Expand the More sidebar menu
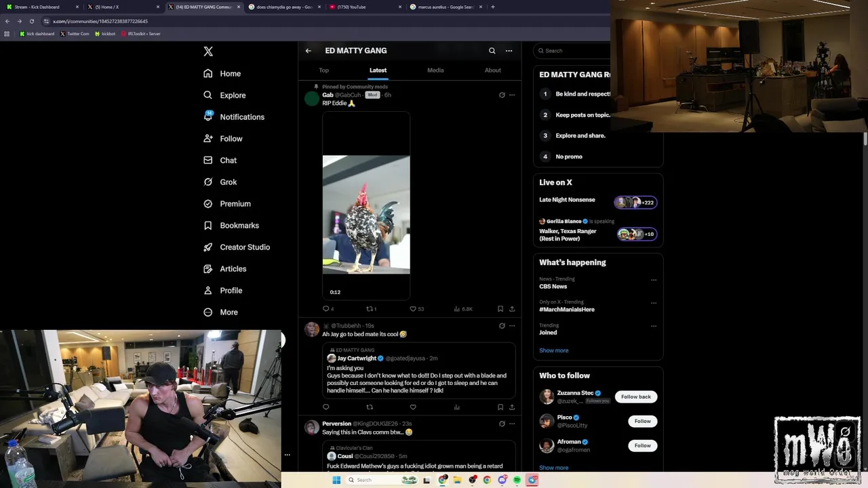Viewport: 868px width, 488px height. tap(220, 312)
